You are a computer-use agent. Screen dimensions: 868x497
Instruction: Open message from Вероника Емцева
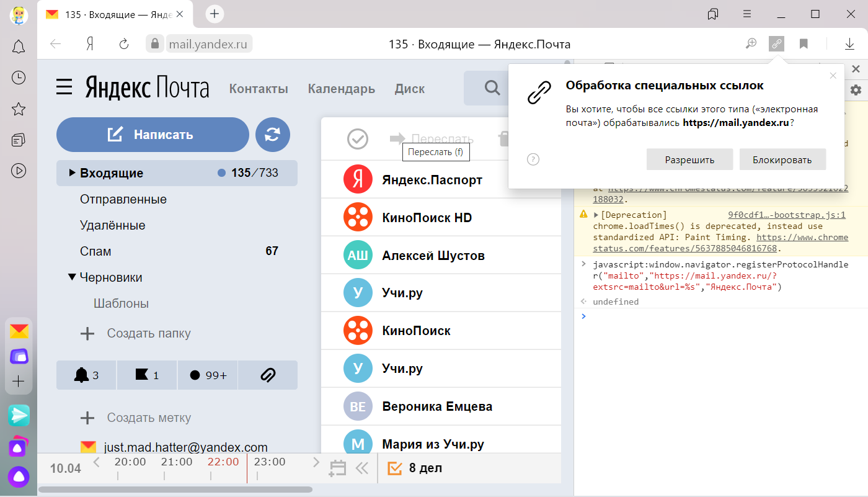(x=441, y=406)
